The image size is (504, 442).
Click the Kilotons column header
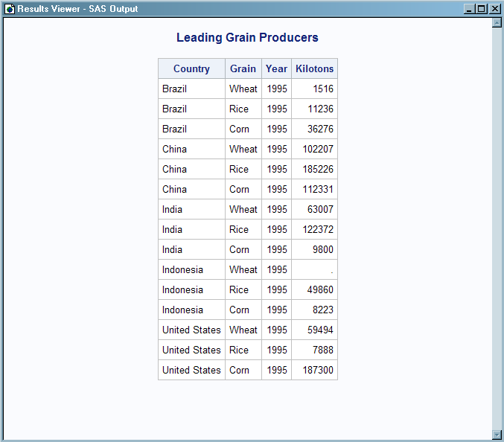pos(314,69)
